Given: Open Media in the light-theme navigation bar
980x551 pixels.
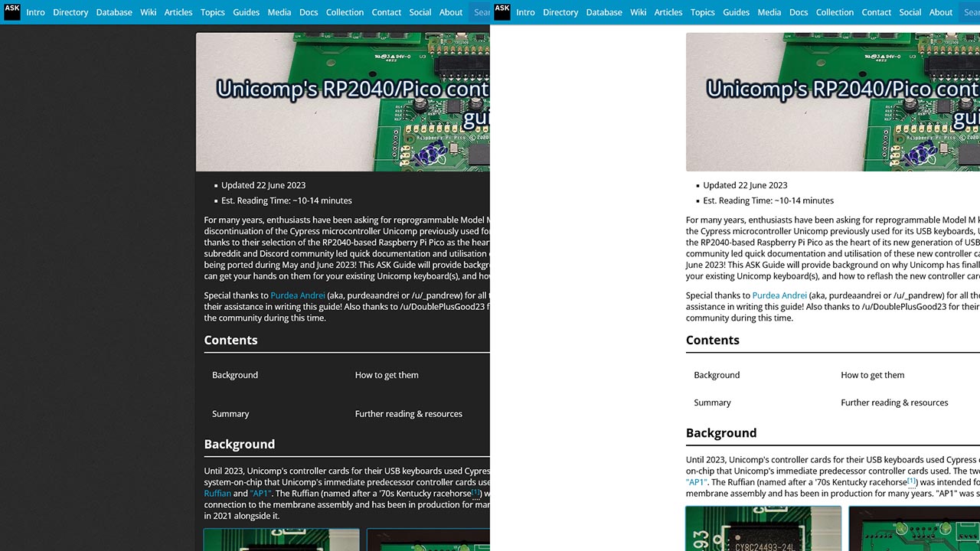Looking at the screenshot, I should point(769,12).
